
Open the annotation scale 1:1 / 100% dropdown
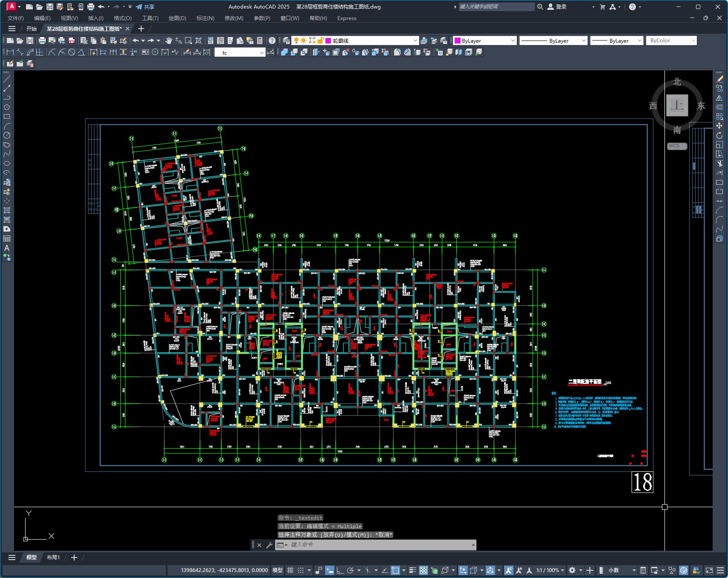tap(551, 570)
